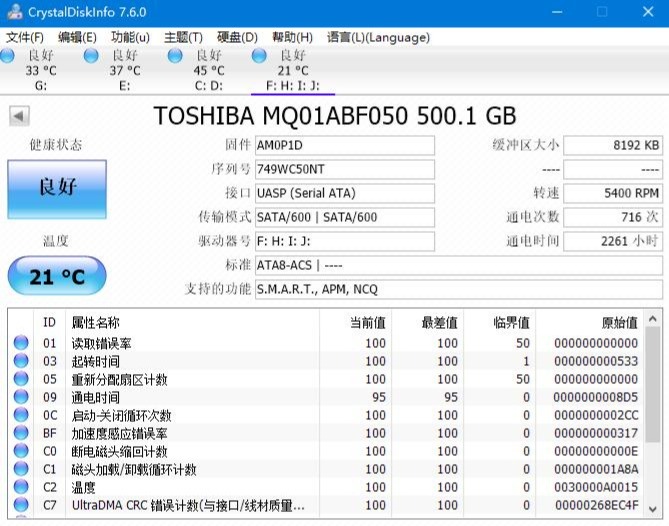Image resolution: width=669 pixels, height=526 pixels.
Task: Click the 21 °C temperature button
Action: pyautogui.click(x=55, y=277)
